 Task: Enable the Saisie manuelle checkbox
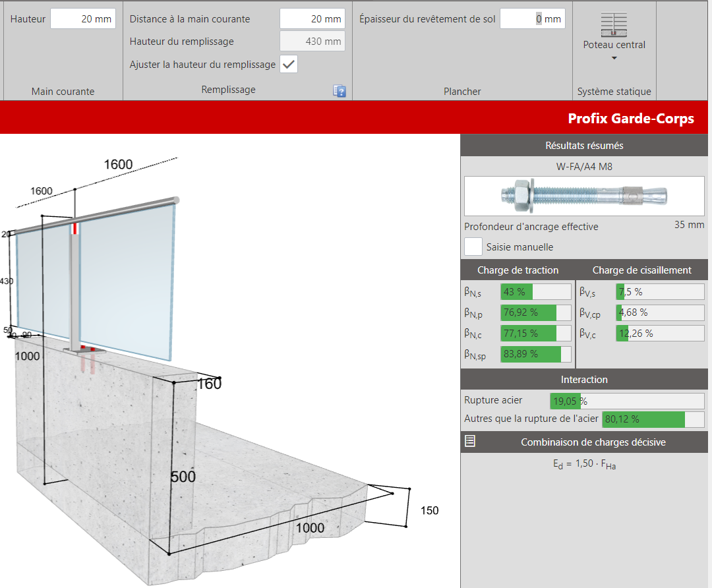(473, 247)
